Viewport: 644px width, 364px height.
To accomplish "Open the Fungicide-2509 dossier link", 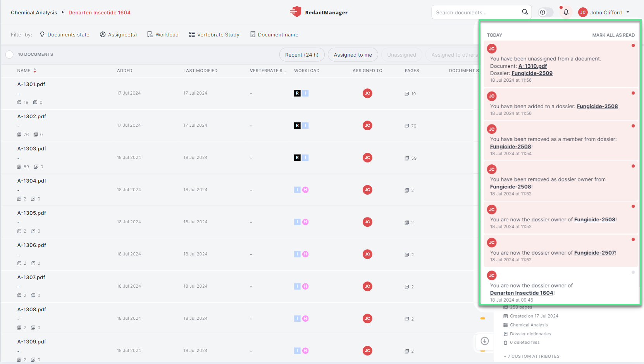I will (x=532, y=73).
